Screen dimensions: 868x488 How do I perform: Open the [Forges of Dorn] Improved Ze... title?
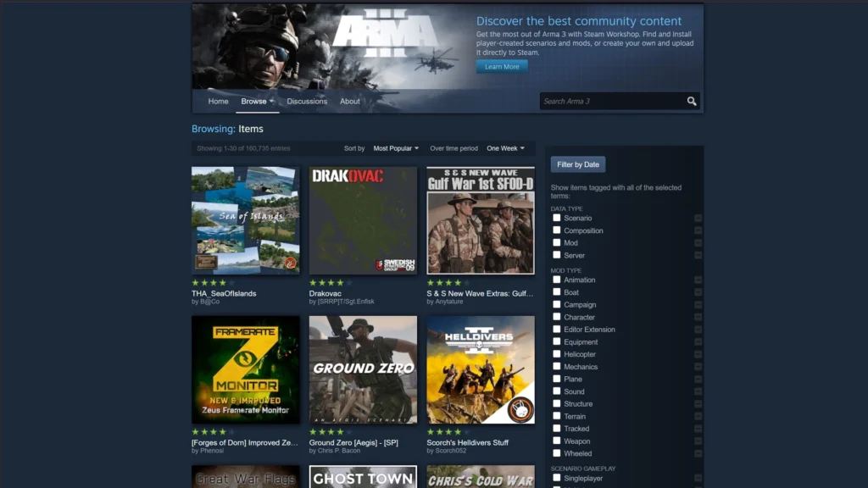point(245,442)
